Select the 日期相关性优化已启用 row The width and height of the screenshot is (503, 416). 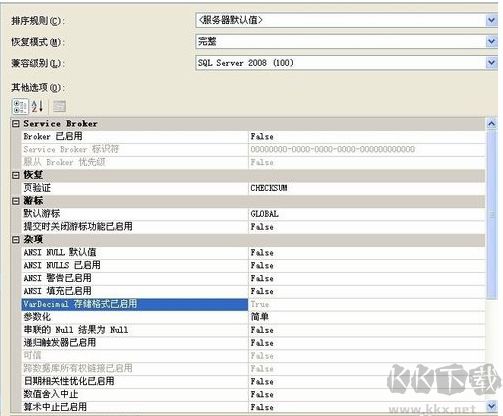[x=254, y=381]
